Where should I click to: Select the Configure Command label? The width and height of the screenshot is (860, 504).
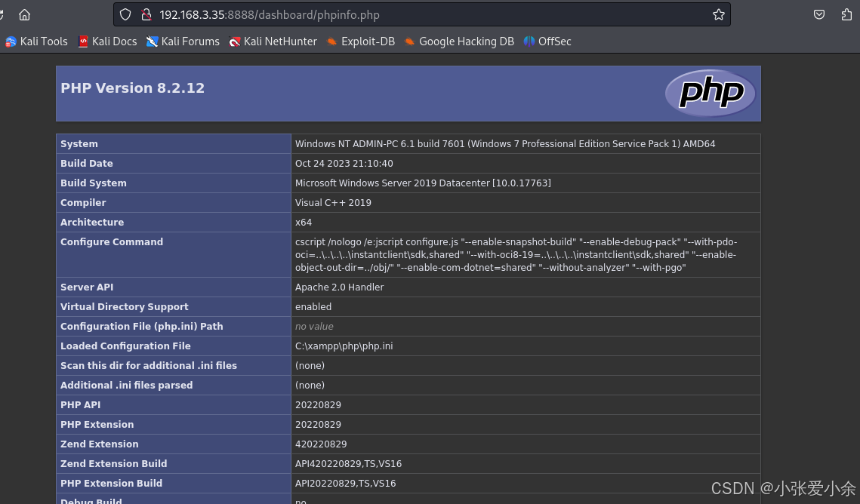click(111, 241)
